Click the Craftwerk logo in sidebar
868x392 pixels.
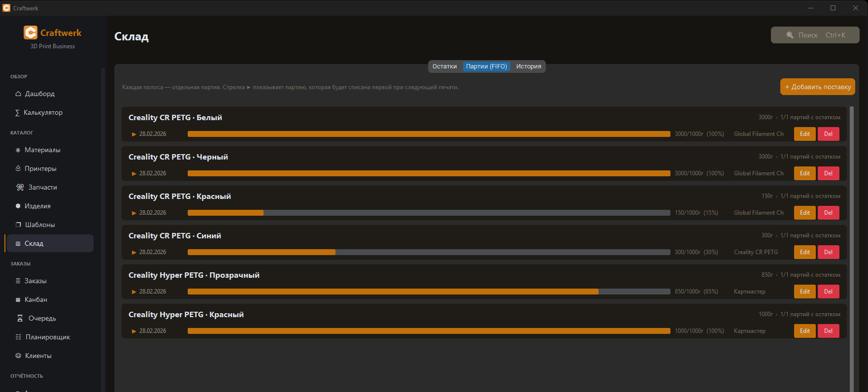click(31, 33)
